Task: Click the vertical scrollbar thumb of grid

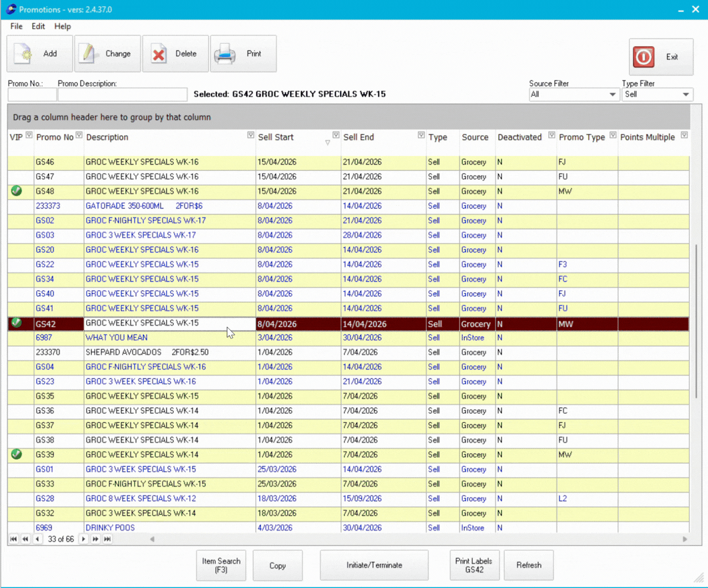Action: (x=696, y=322)
